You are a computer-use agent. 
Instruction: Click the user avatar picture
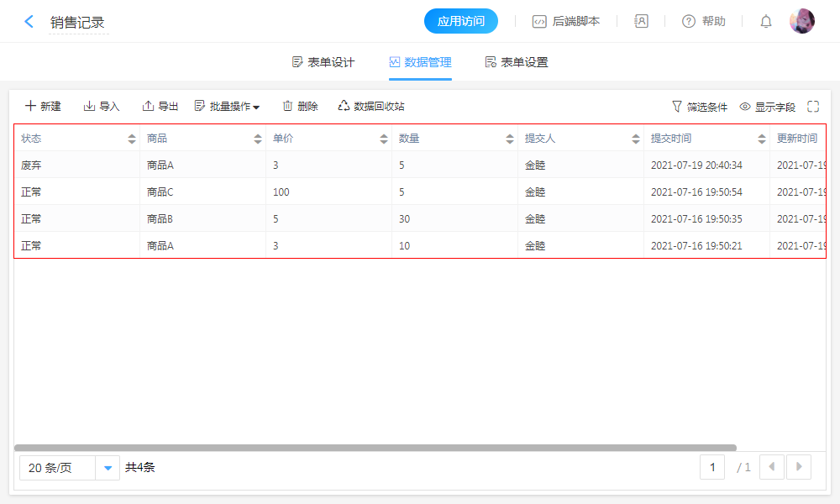pos(801,21)
